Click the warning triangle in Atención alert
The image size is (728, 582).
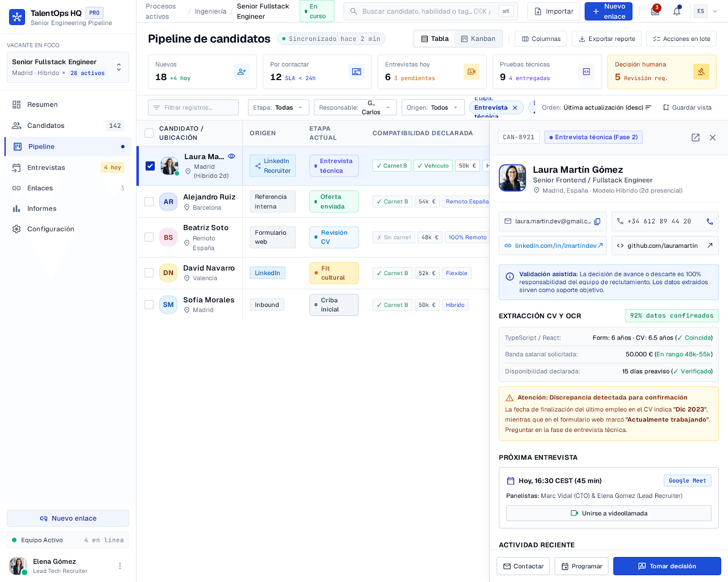pyautogui.click(x=510, y=398)
